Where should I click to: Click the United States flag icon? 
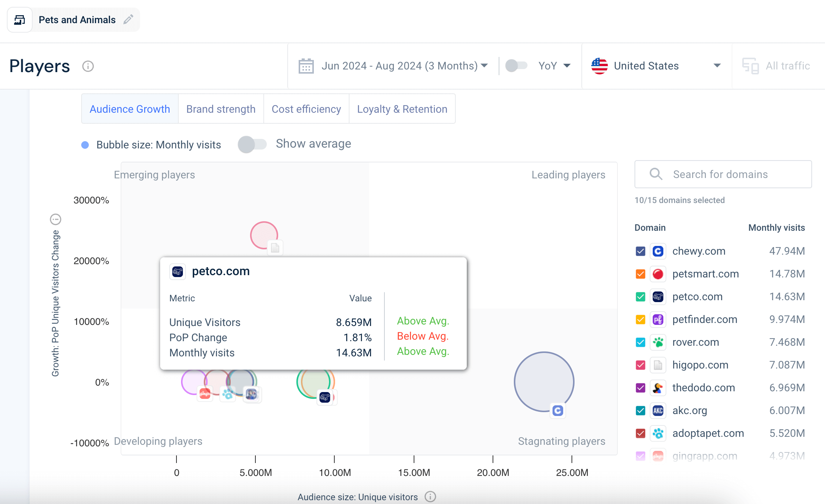click(599, 66)
